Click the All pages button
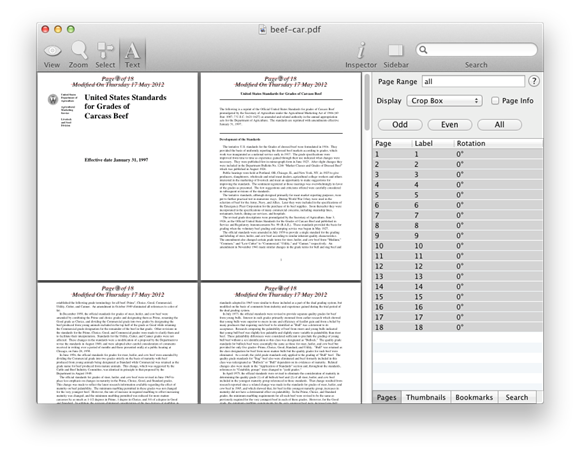This screenshot has width=580, height=454. (x=499, y=125)
